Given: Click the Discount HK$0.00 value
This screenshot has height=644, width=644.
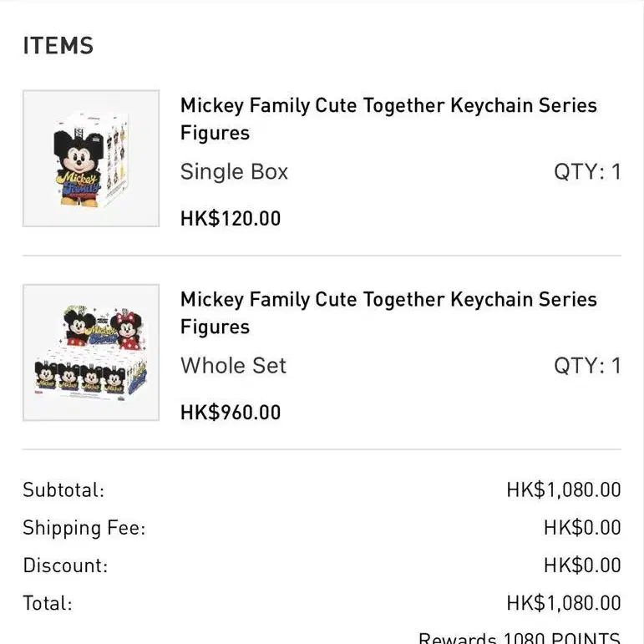Looking at the screenshot, I should [x=582, y=565].
